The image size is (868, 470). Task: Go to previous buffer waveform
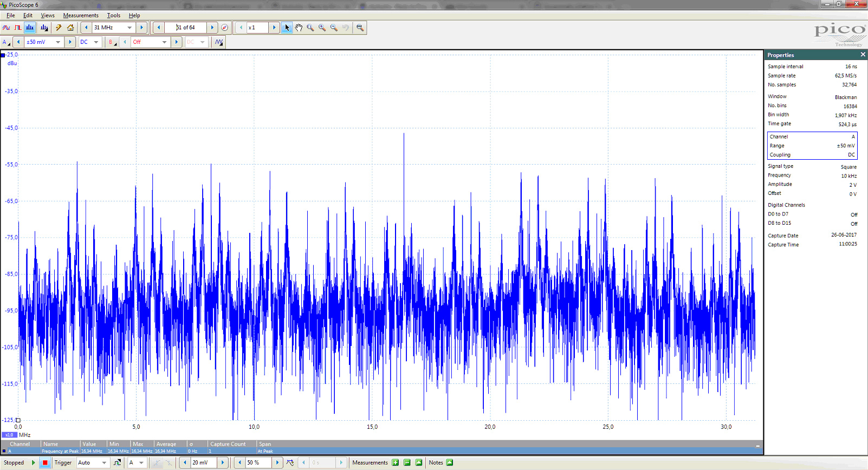(x=159, y=28)
